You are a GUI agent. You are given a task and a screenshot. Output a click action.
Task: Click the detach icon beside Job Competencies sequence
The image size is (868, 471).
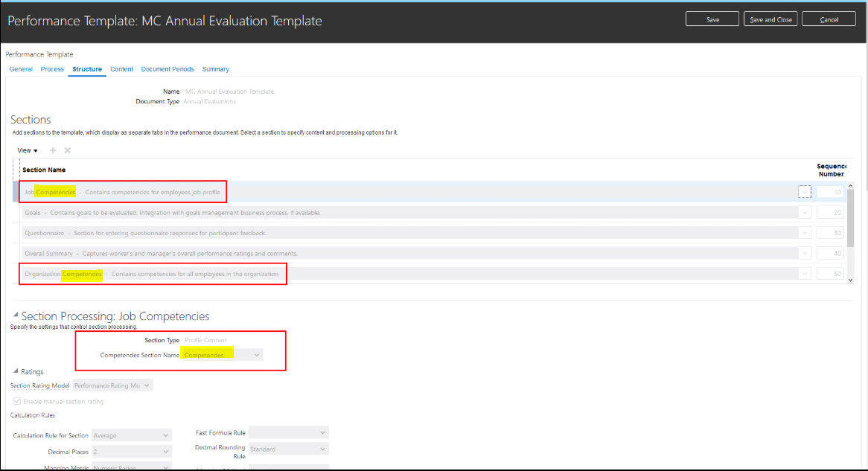805,191
